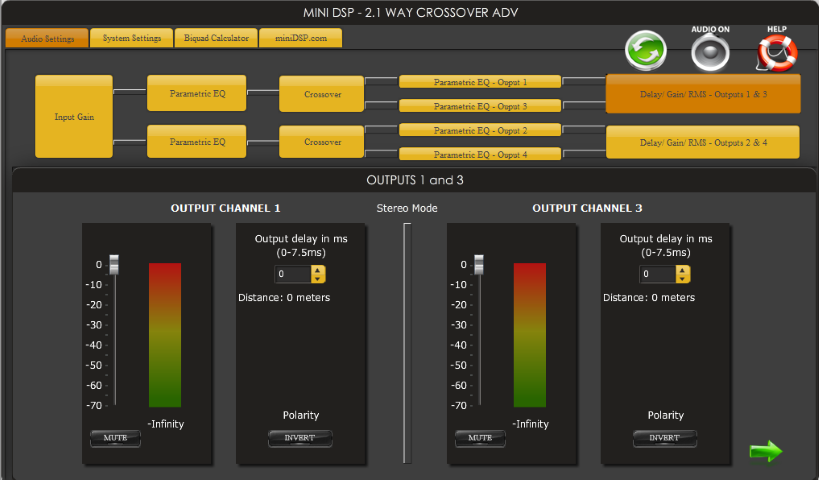Decrease Output Channel 1 delay with down arrow
Viewport: 819px width, 480px height.
point(318,279)
